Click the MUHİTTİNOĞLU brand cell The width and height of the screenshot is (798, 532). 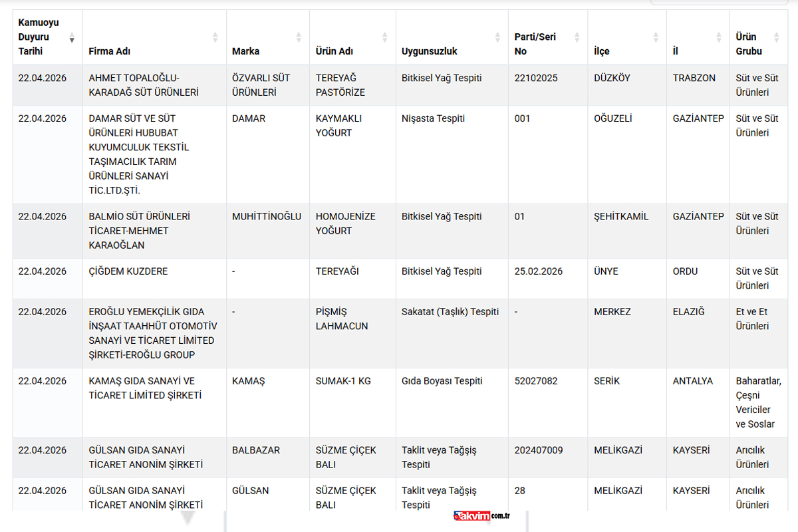267,217
